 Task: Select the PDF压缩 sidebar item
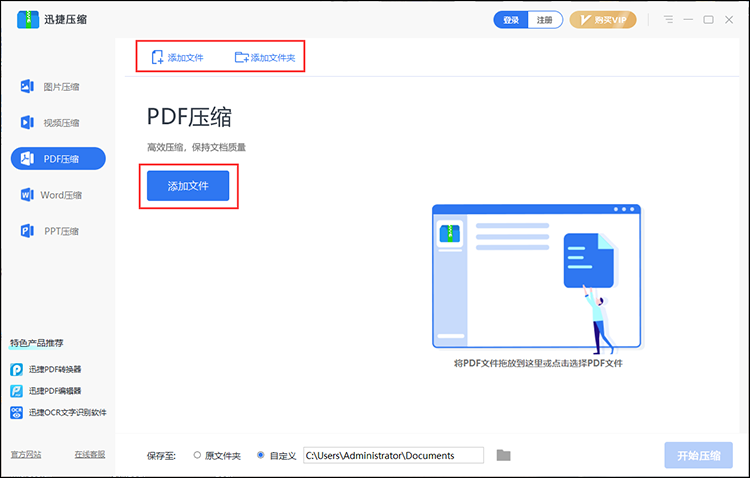[58, 158]
